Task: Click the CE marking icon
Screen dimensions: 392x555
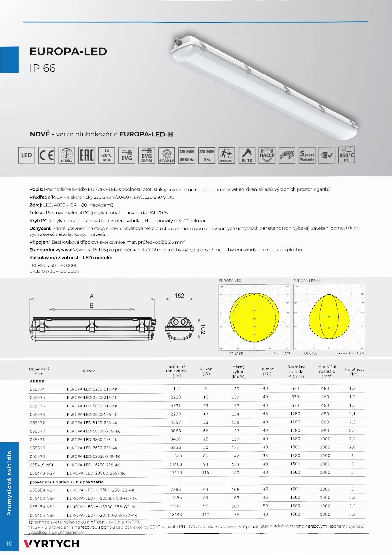Action: 47,155
